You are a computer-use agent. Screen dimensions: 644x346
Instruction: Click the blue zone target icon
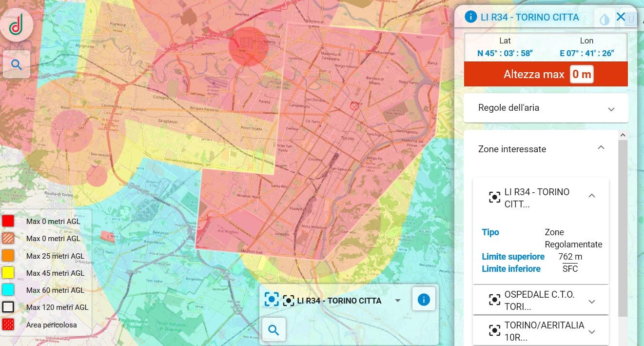tap(272, 300)
